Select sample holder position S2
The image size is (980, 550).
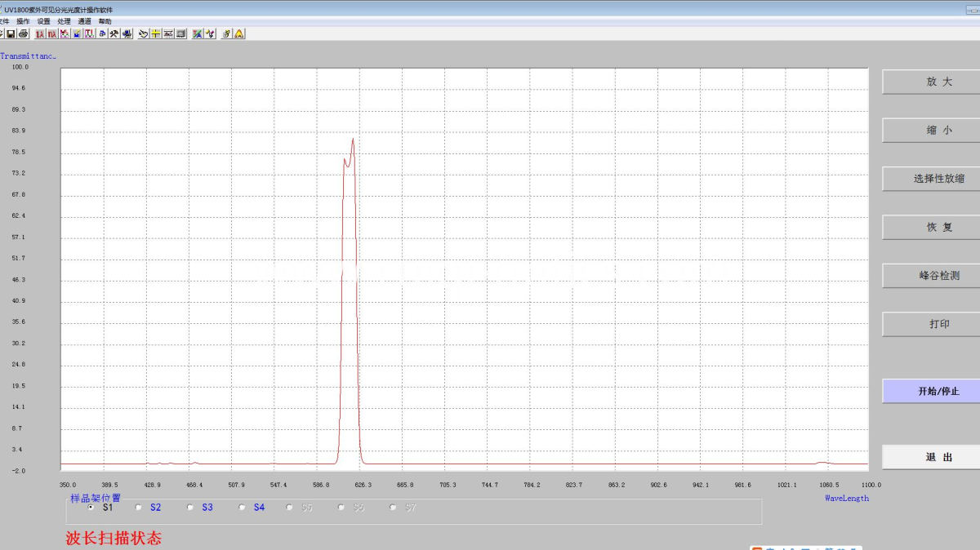[x=138, y=508]
